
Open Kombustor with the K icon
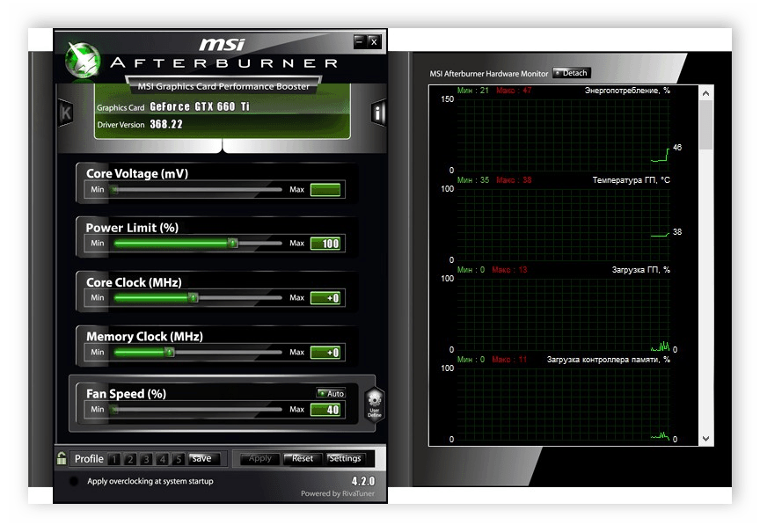[x=66, y=113]
